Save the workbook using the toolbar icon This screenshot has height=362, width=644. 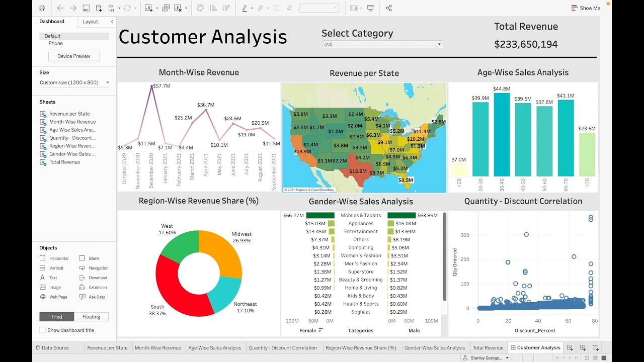[x=86, y=8]
